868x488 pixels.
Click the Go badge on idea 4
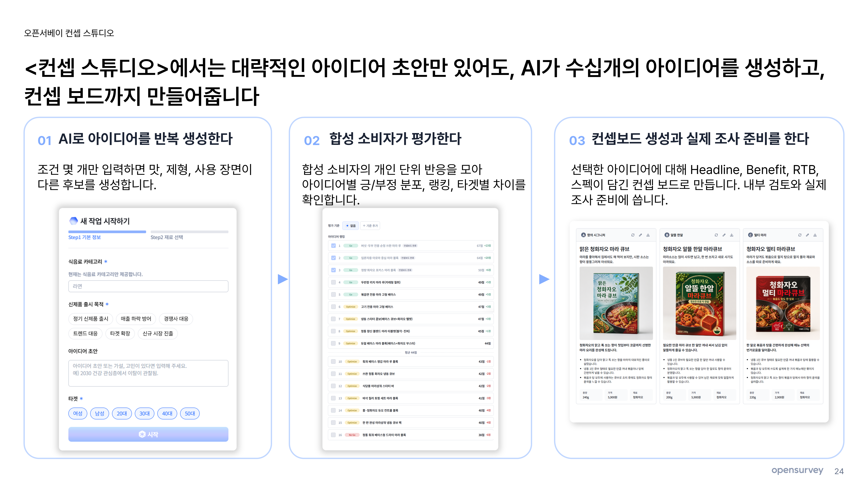coord(351,283)
